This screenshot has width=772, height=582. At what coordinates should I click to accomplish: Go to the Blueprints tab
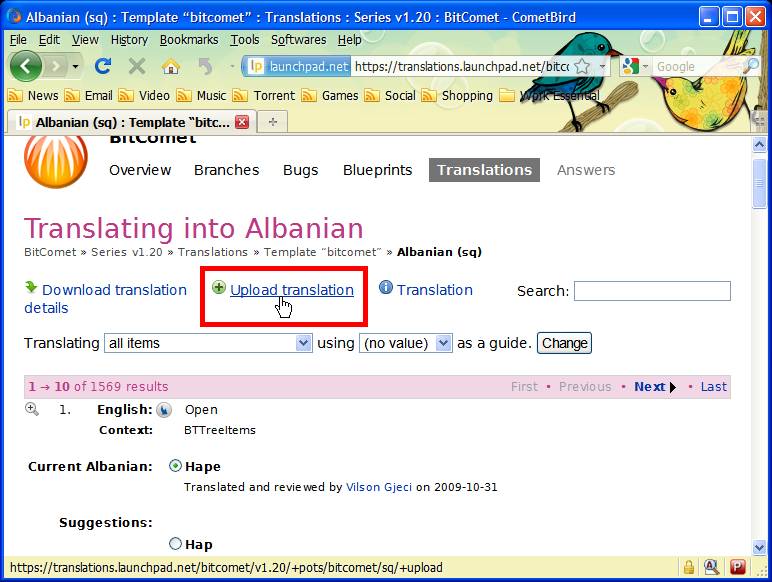pyautogui.click(x=377, y=170)
